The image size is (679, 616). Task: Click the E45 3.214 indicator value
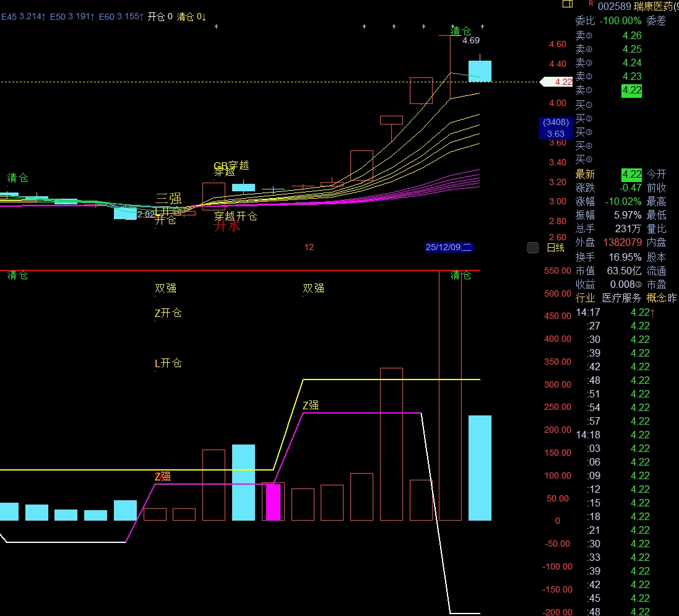coord(24,17)
